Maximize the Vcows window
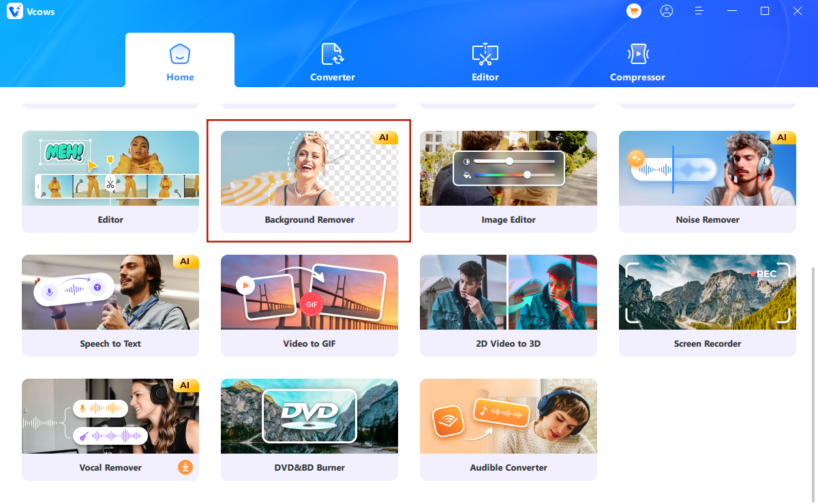The width and height of the screenshot is (818, 504). click(x=765, y=11)
